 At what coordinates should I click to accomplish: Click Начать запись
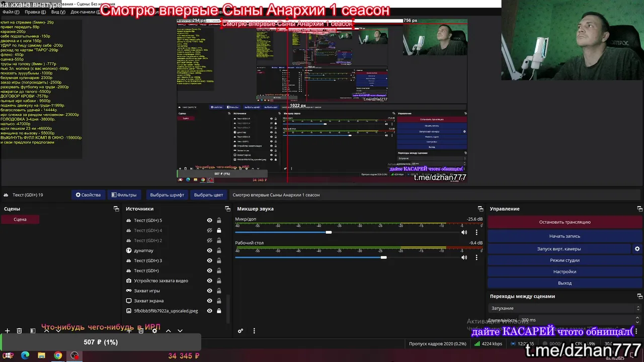[565, 236]
